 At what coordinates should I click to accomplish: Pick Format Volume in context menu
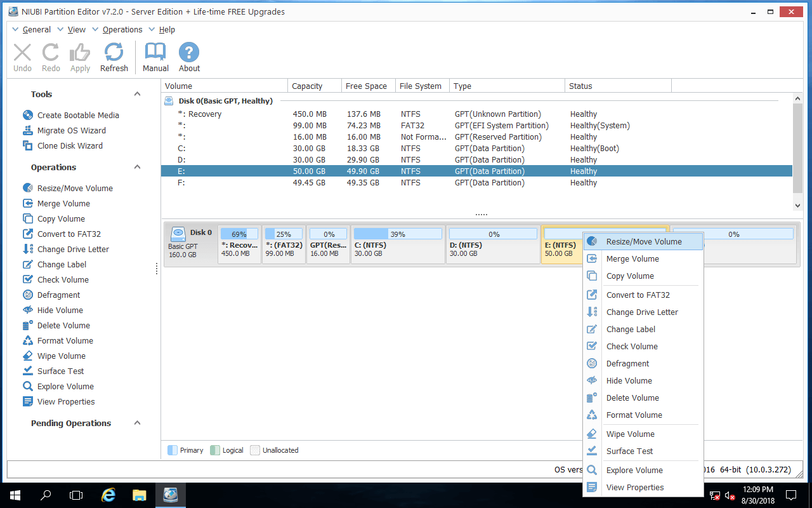[643, 415]
